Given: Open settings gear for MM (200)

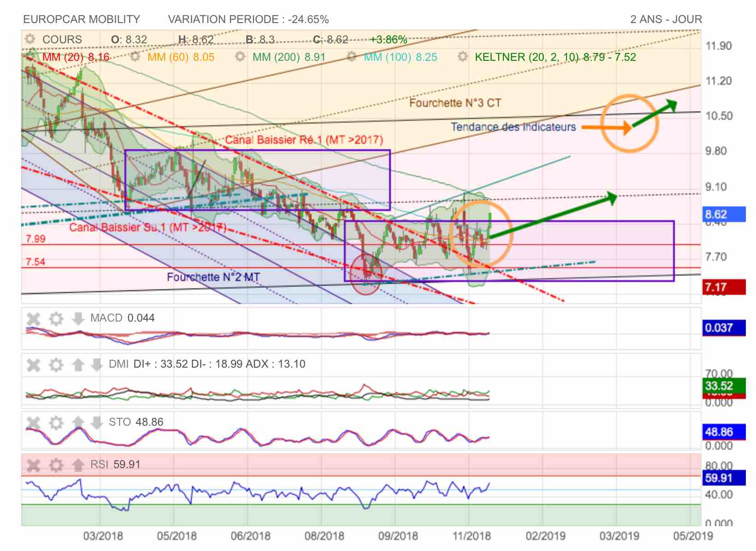Looking at the screenshot, I should point(240,57).
